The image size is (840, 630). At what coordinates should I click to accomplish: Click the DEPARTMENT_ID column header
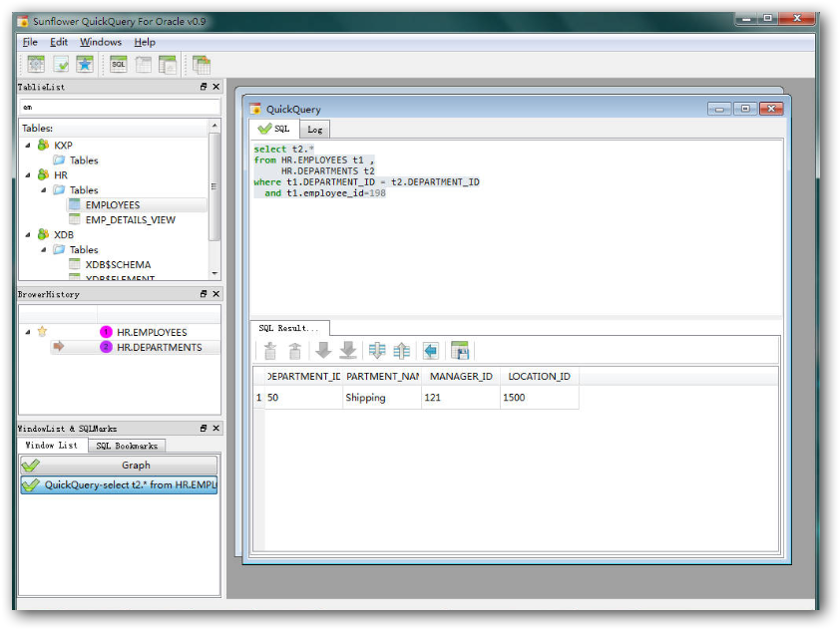tap(303, 376)
